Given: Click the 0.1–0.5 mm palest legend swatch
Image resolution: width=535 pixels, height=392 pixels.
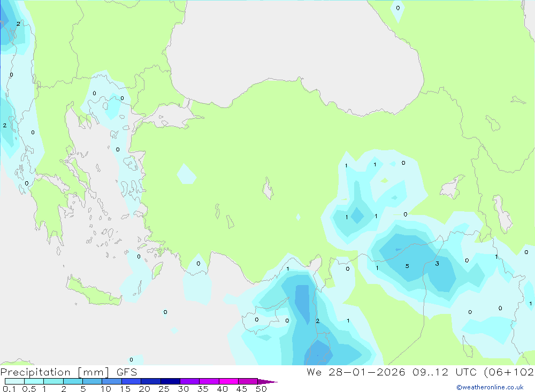Looking at the screenshot, I should [14, 381].
